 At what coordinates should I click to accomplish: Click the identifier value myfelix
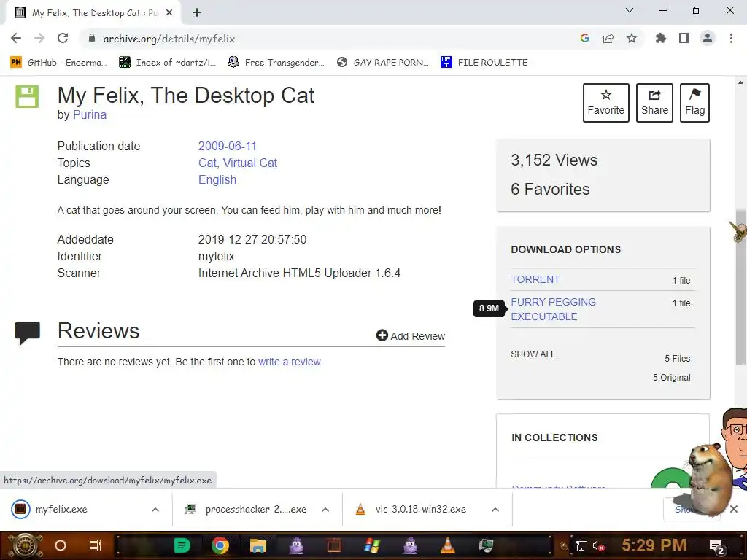click(216, 256)
